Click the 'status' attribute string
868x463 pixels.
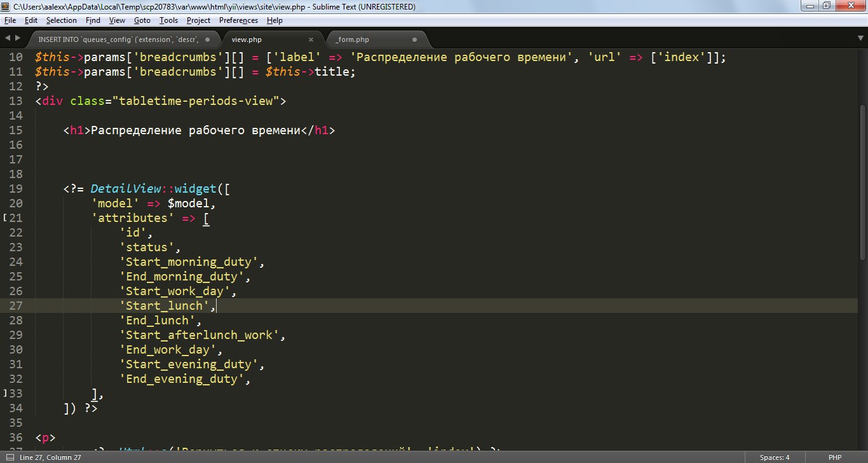[x=147, y=247]
